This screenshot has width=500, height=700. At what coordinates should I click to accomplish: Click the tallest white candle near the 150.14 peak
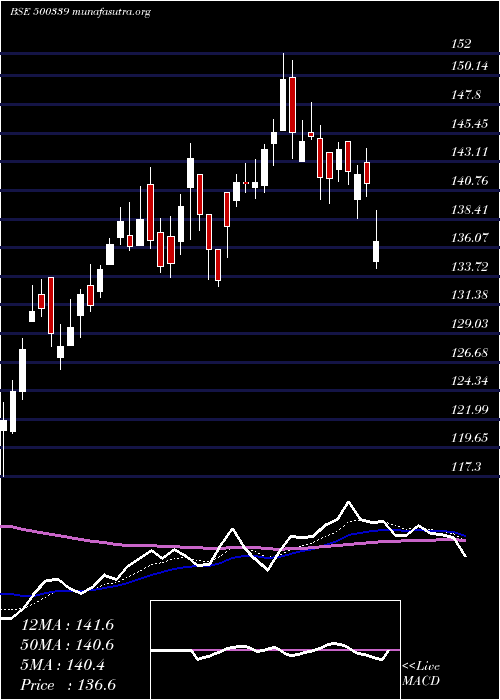283,105
